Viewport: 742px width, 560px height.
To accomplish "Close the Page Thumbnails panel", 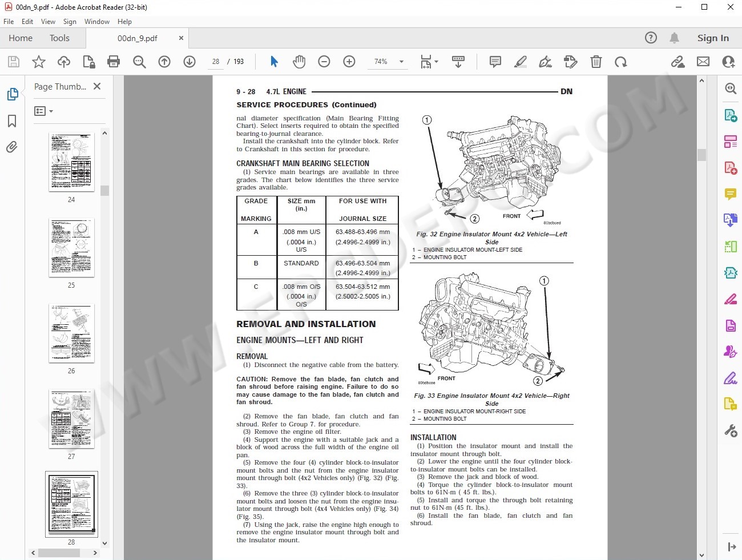I will pos(97,86).
